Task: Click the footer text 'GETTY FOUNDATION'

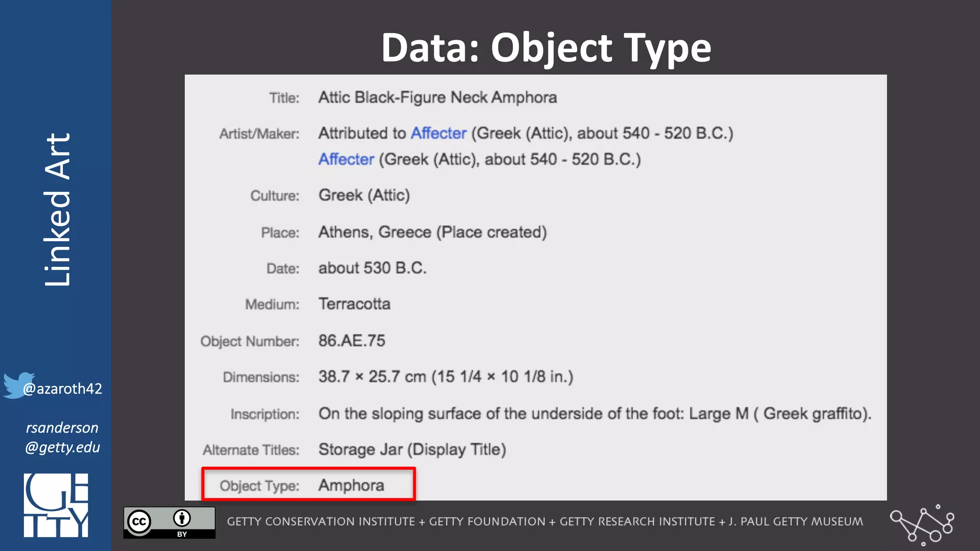Action: (487, 521)
